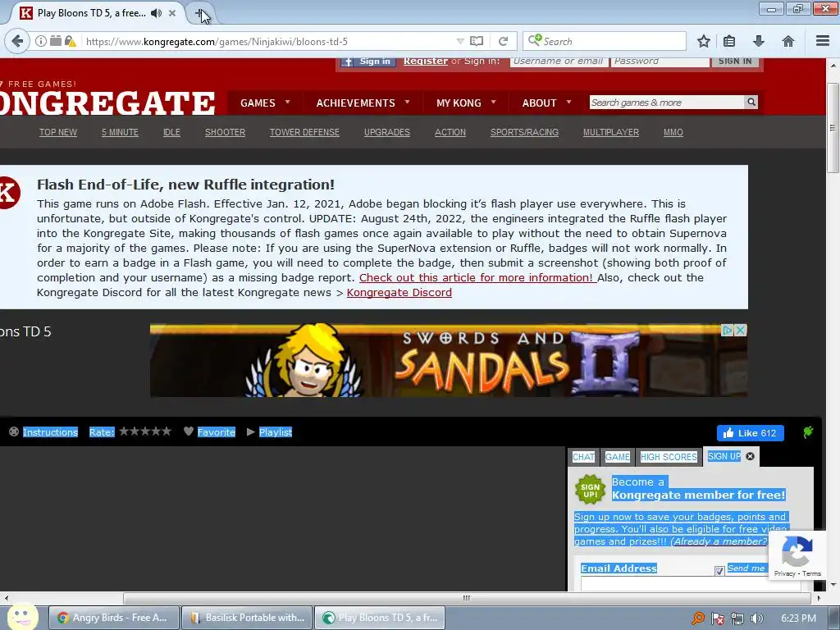Image resolution: width=840 pixels, height=630 pixels.
Task: Click the Instructions link
Action: 50,431
